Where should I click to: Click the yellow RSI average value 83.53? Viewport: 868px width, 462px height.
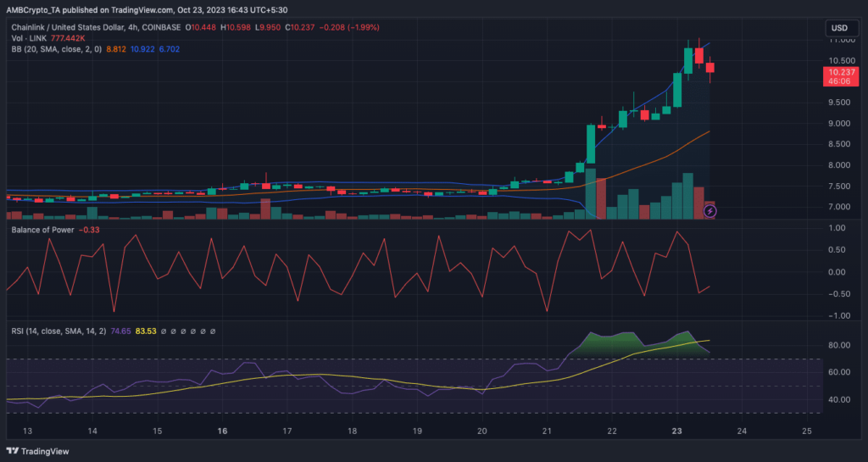(146, 331)
